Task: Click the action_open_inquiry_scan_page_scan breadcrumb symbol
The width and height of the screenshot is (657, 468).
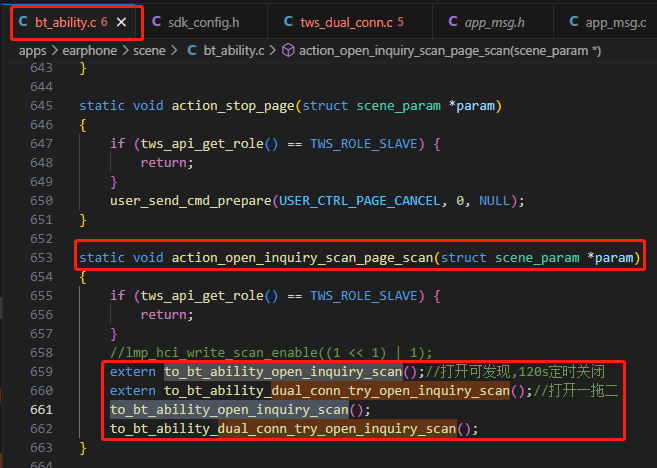Action: (450, 51)
